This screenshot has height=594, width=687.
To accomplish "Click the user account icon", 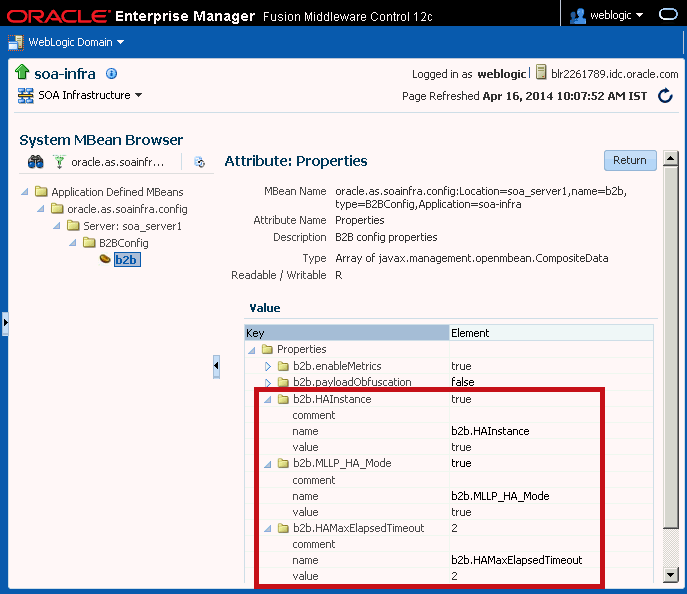I will tap(578, 16).
